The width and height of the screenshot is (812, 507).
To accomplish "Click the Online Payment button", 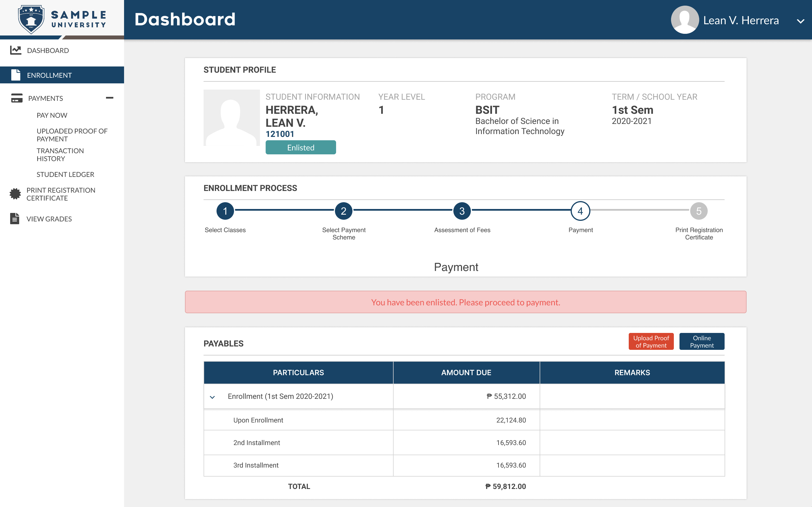I will (x=701, y=341).
